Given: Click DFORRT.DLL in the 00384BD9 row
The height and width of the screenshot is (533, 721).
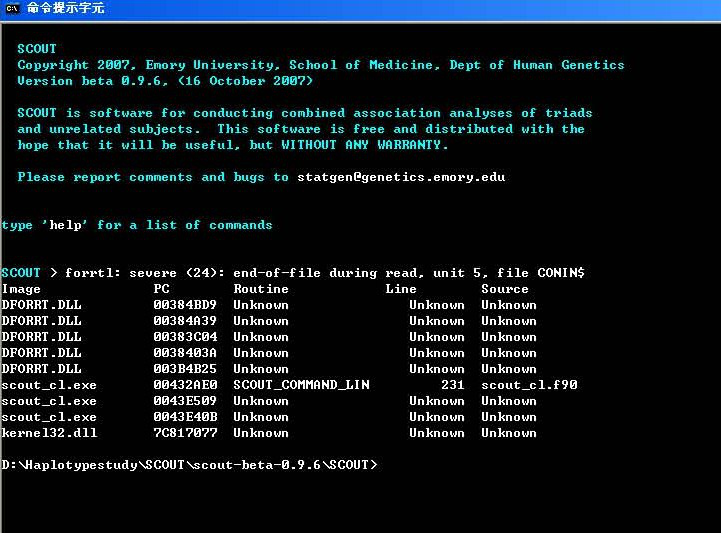Looking at the screenshot, I should pos(41,305).
